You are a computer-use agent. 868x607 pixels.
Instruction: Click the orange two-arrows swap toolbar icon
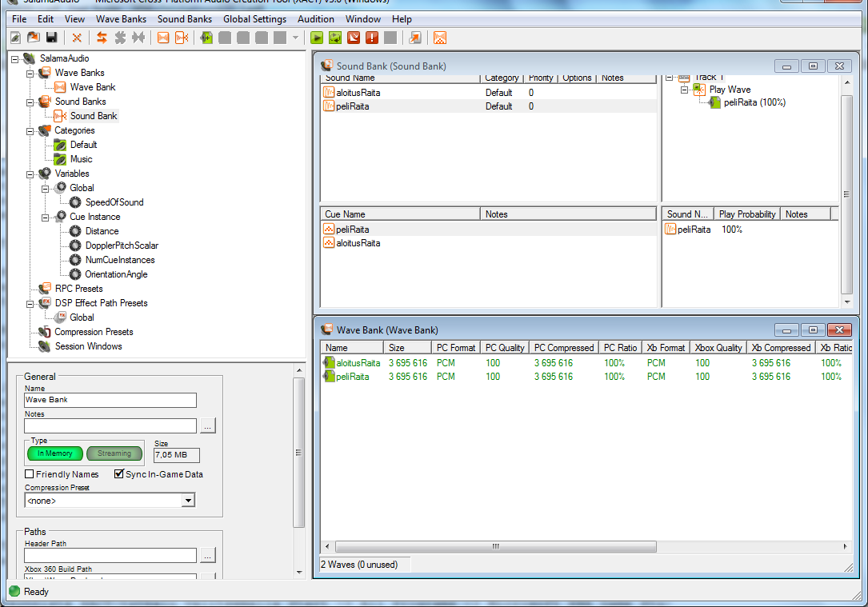coord(102,38)
